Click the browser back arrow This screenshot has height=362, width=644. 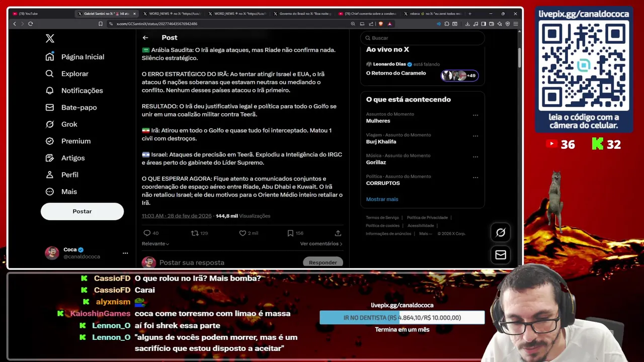(15, 24)
